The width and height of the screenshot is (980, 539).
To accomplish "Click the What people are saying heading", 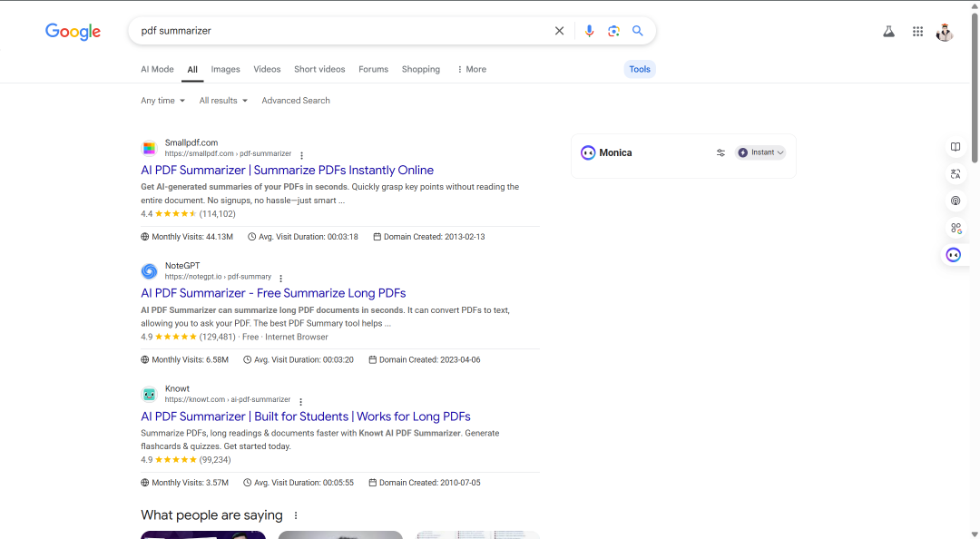I will tap(211, 515).
